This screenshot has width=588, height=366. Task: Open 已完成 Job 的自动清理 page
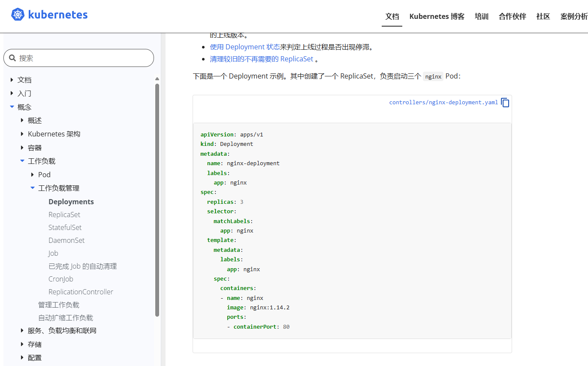point(82,266)
